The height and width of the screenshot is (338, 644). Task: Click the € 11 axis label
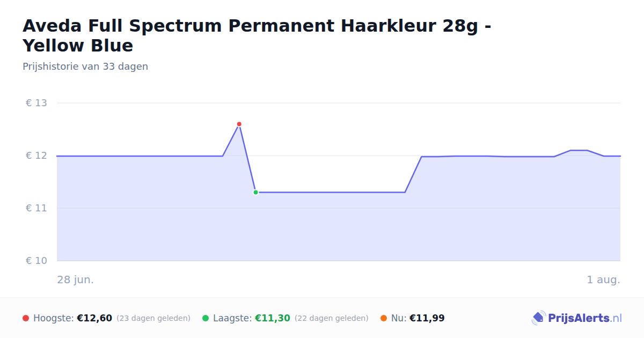pyautogui.click(x=36, y=208)
